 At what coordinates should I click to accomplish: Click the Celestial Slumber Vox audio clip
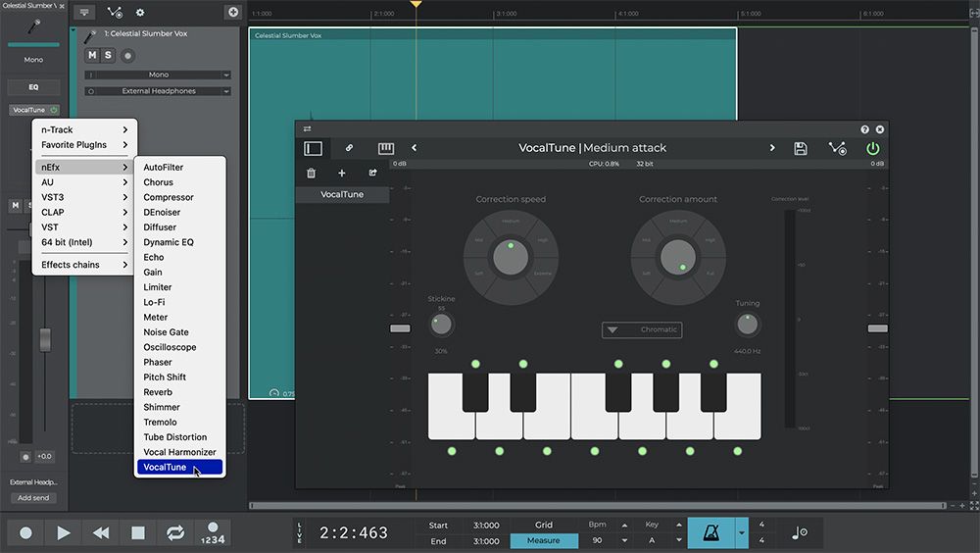point(493,213)
